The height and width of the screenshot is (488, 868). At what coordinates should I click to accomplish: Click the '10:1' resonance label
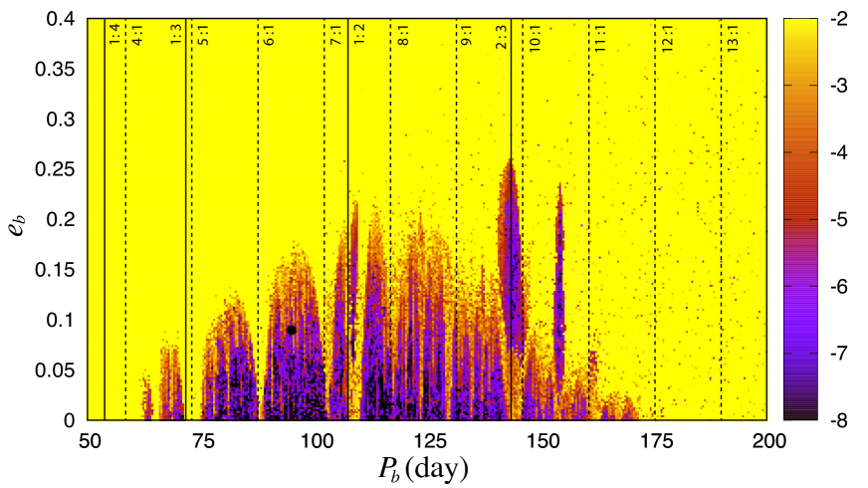(535, 38)
